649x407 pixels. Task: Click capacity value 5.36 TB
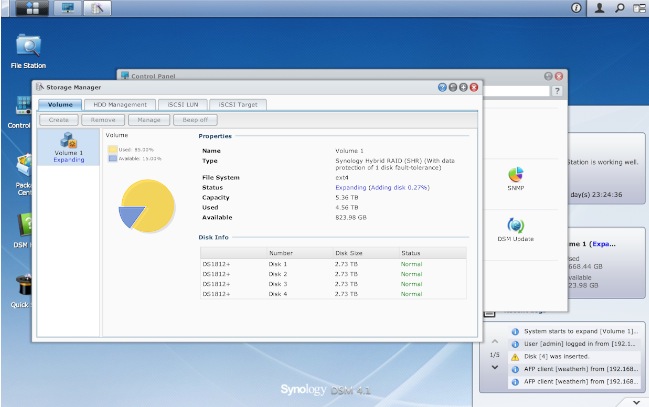(347, 197)
